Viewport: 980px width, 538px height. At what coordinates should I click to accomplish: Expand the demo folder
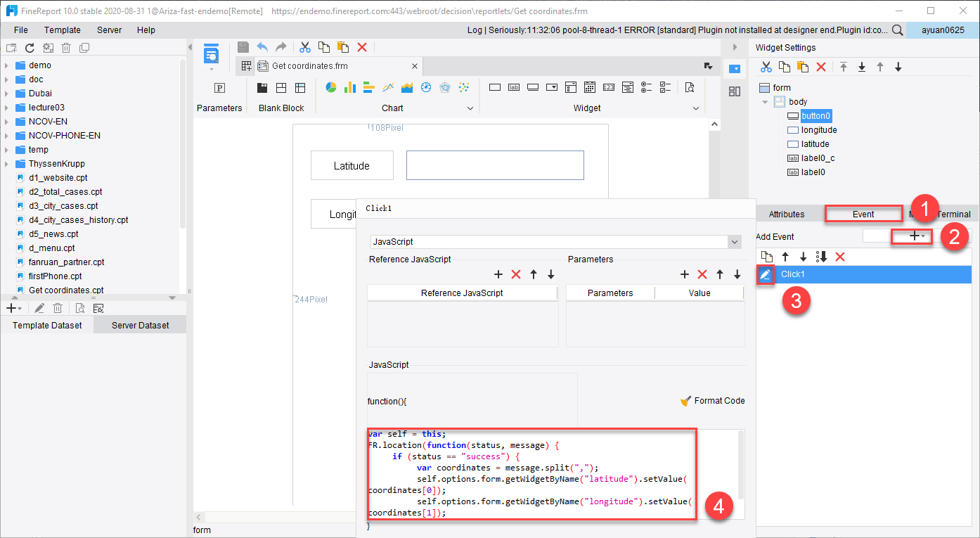(6, 65)
